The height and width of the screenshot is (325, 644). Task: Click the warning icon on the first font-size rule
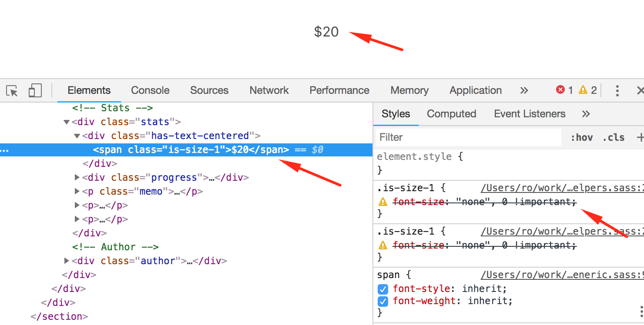tap(383, 202)
